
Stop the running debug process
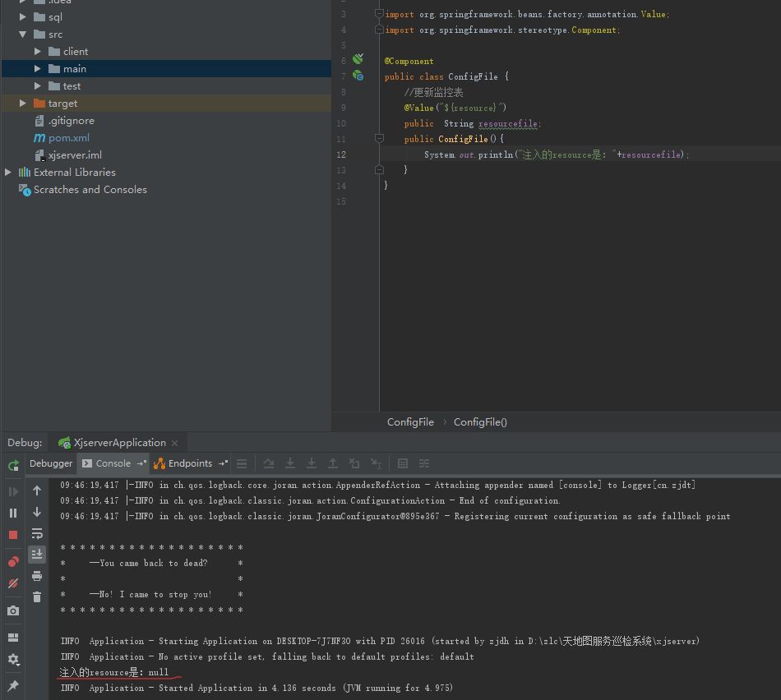[13, 535]
